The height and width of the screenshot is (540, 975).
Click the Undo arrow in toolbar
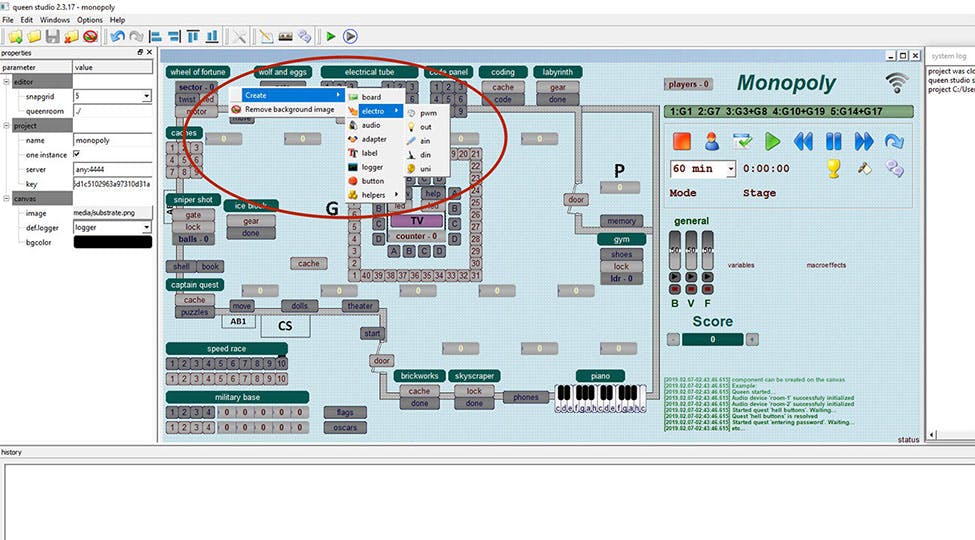tap(117, 37)
